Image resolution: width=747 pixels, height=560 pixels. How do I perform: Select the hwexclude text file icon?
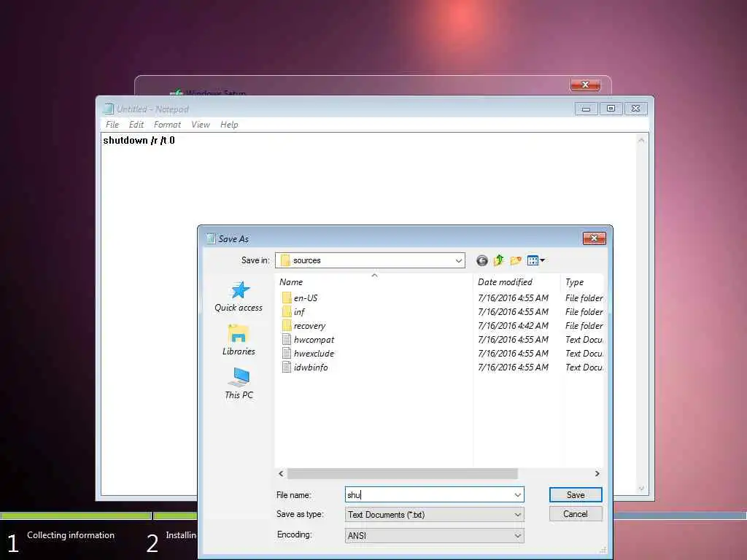coord(286,354)
